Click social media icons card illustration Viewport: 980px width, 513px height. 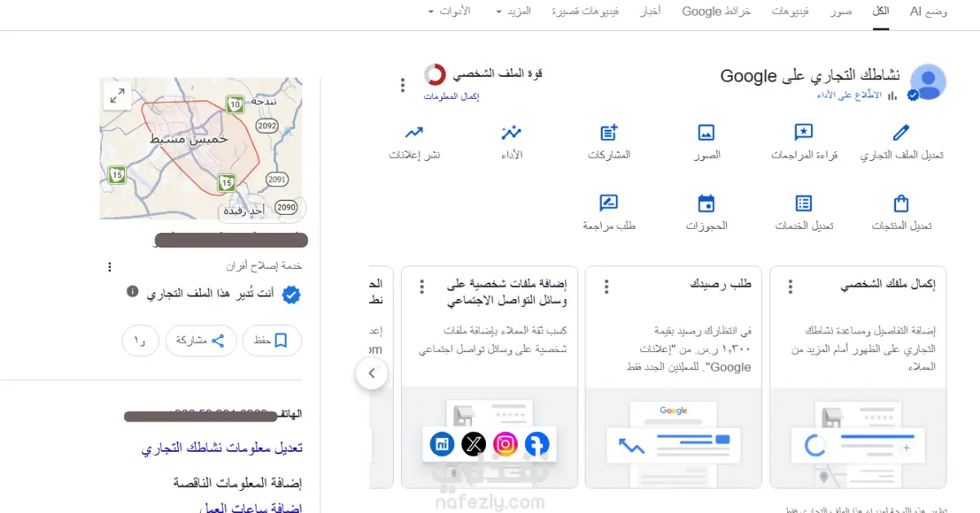[x=489, y=437]
